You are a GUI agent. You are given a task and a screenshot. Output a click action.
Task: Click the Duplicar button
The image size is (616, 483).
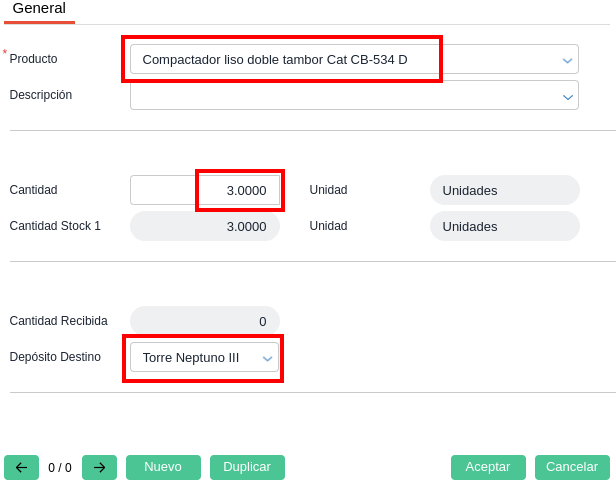click(x=247, y=467)
